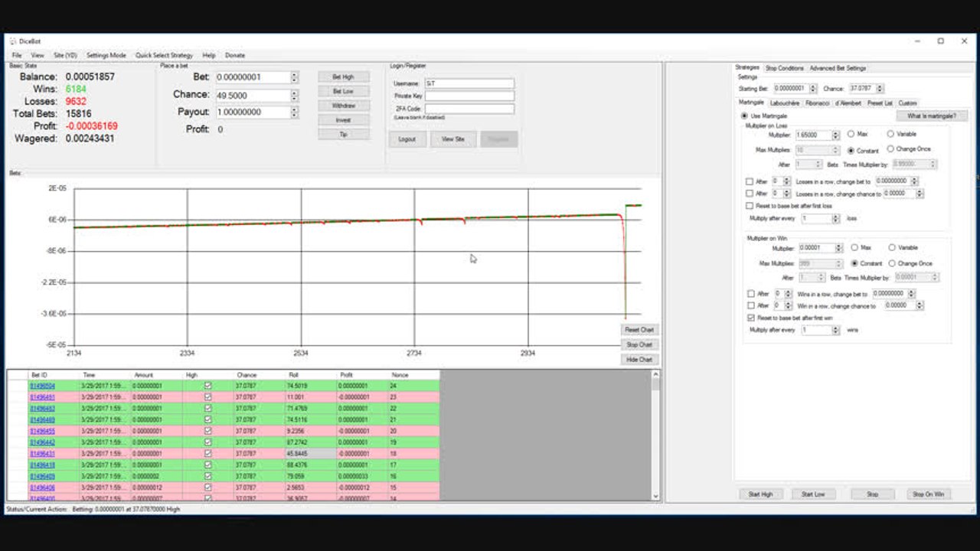Adjust the Payout stepper arrows
The image size is (980, 551).
pyautogui.click(x=295, y=112)
